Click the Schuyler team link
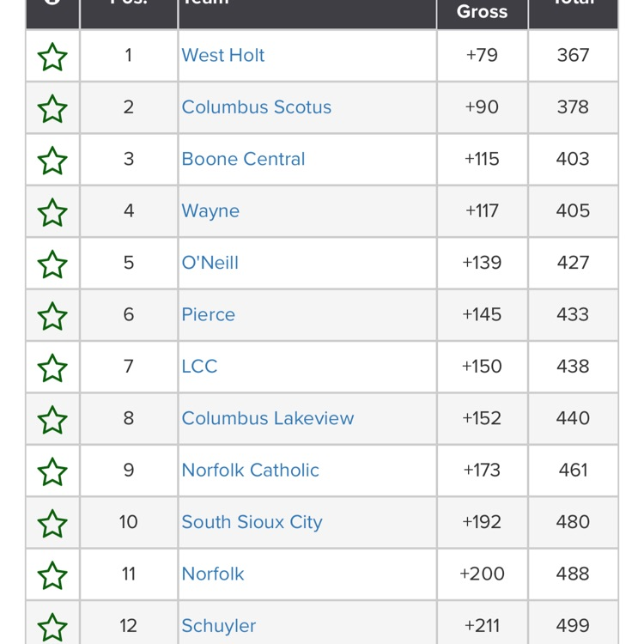The image size is (644, 644). click(x=218, y=626)
